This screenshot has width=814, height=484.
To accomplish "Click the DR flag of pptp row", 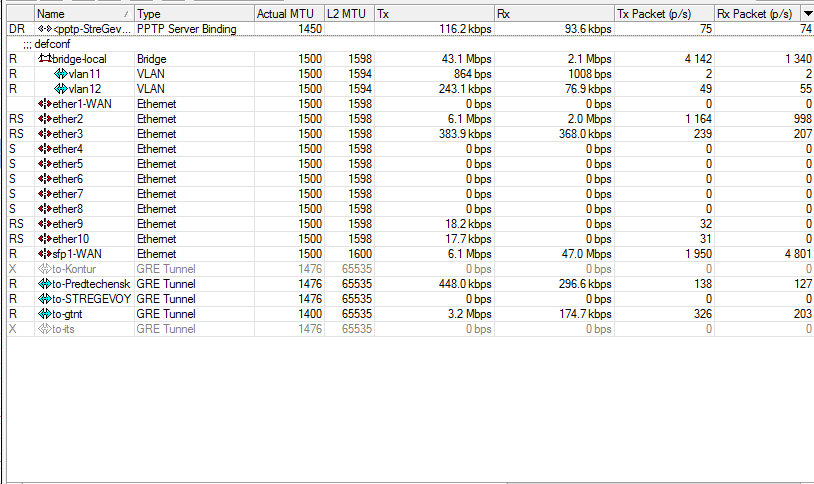I will coord(17,29).
